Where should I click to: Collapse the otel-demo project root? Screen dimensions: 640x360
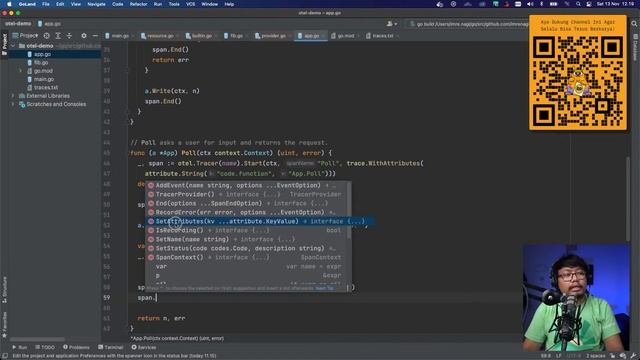[x=13, y=46]
